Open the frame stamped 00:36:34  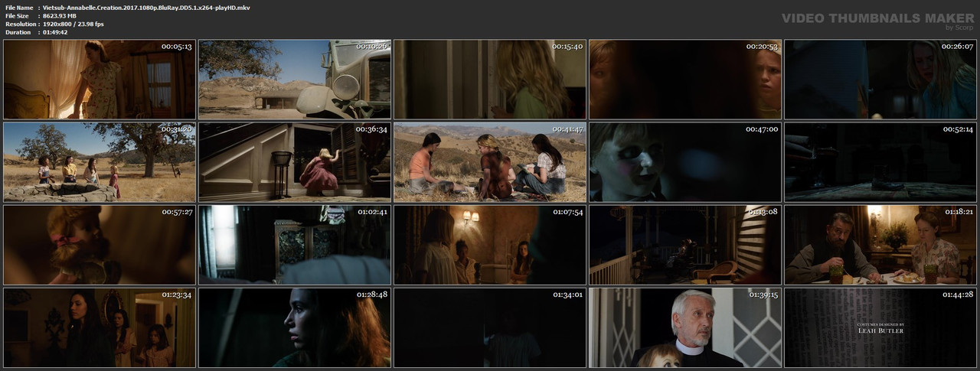click(295, 161)
